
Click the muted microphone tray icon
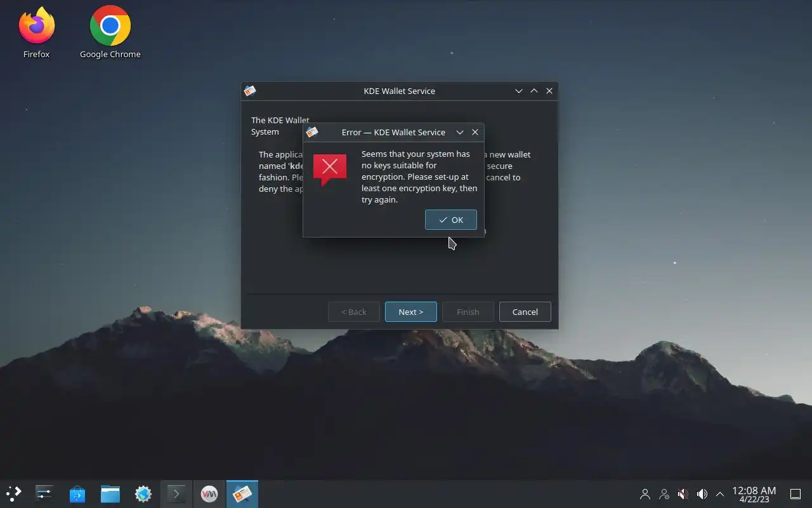pyautogui.click(x=683, y=494)
